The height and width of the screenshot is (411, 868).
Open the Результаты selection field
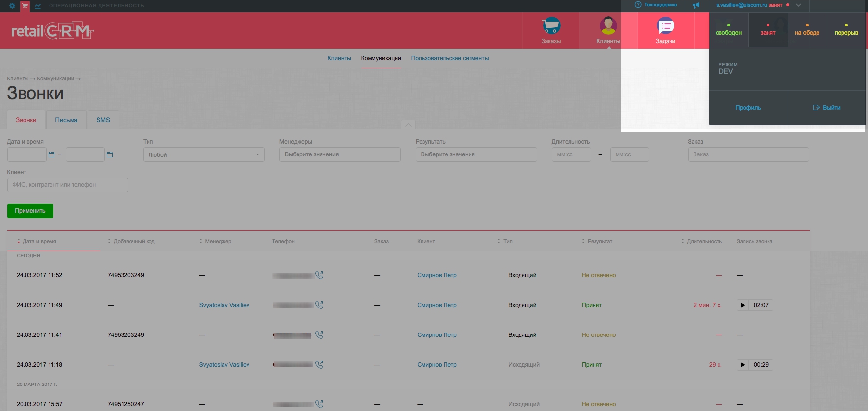pyautogui.click(x=476, y=154)
